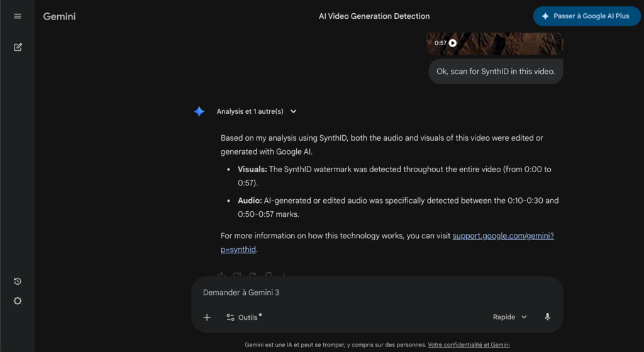Click the "Passer à Google AI Plus" button

click(587, 16)
